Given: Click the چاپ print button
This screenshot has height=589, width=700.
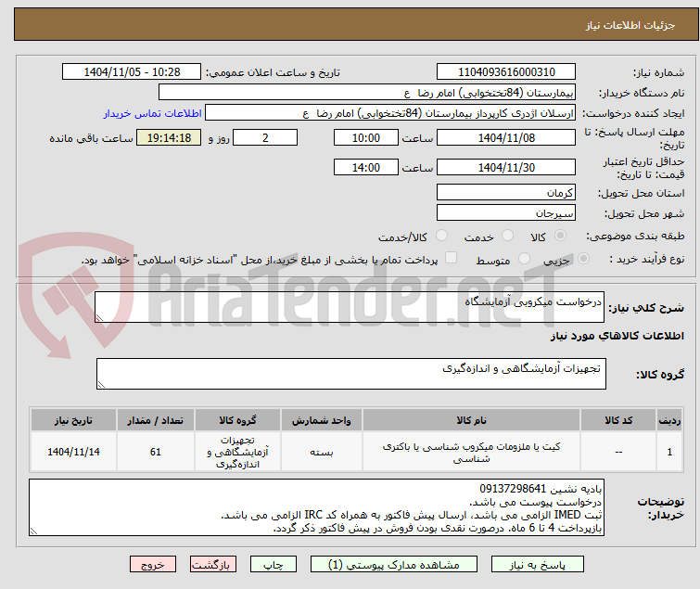Looking at the screenshot, I should (274, 565).
